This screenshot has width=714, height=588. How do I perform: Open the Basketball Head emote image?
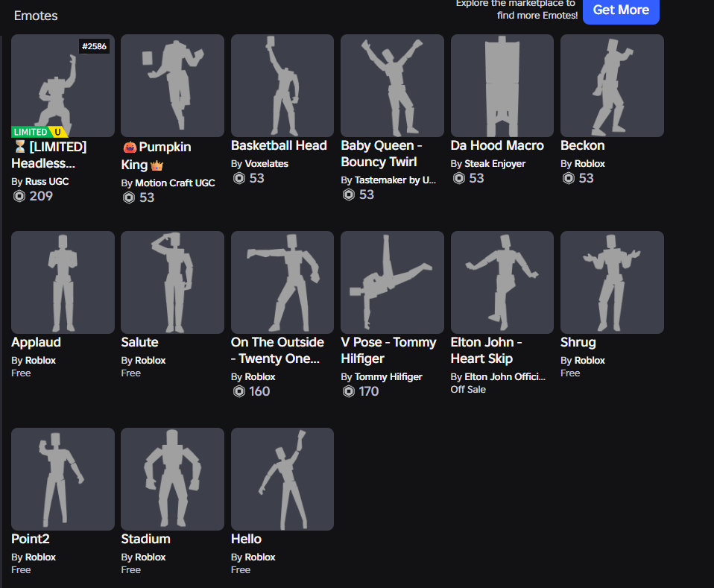(282, 86)
